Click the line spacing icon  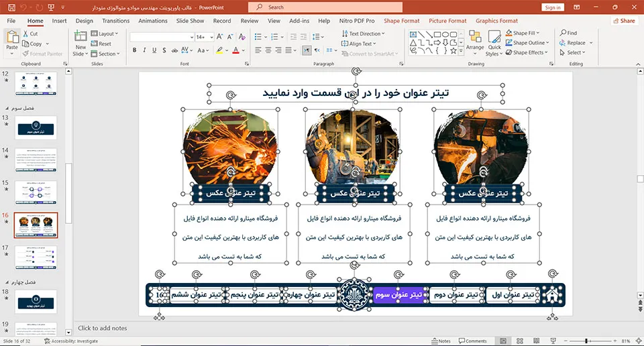(x=316, y=37)
